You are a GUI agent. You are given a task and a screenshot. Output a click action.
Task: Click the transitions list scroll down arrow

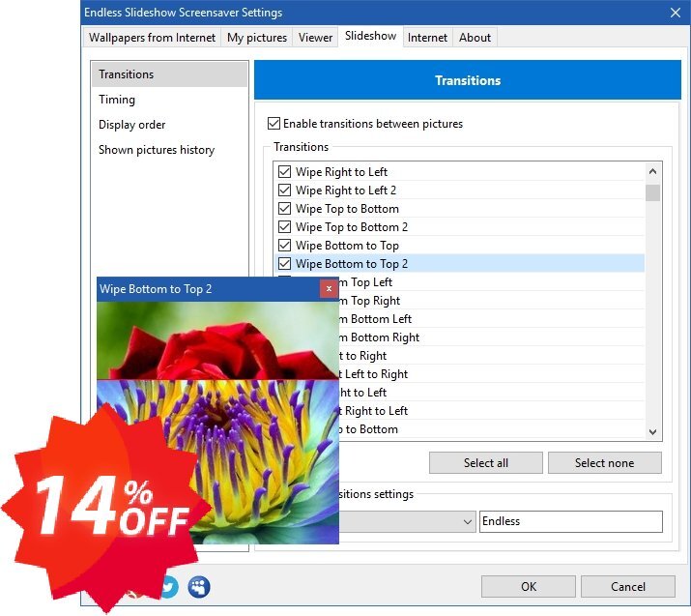(x=652, y=431)
